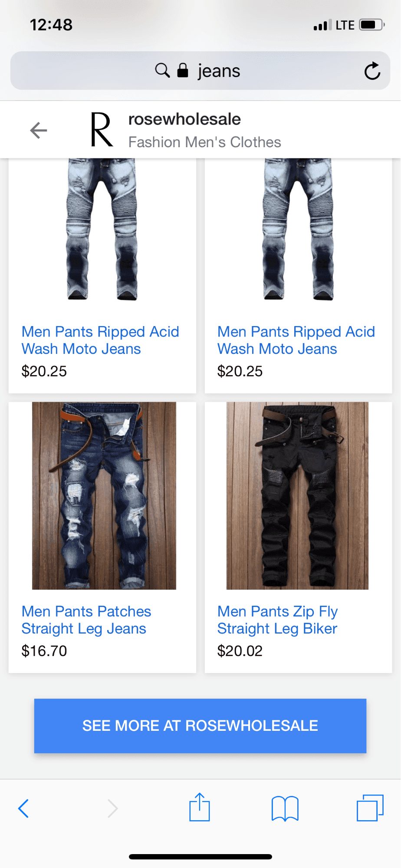Tap the search magnifier icon in address bar
This screenshot has height=868, width=401.
pyautogui.click(x=162, y=70)
